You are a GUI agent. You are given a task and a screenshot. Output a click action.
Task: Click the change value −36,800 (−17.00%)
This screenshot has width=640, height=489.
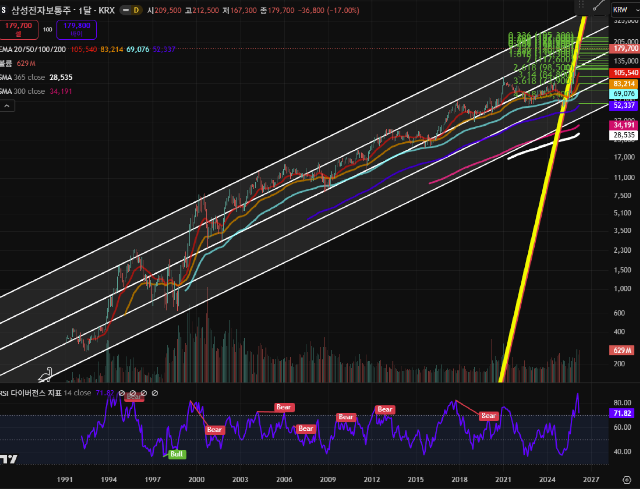click(x=329, y=10)
